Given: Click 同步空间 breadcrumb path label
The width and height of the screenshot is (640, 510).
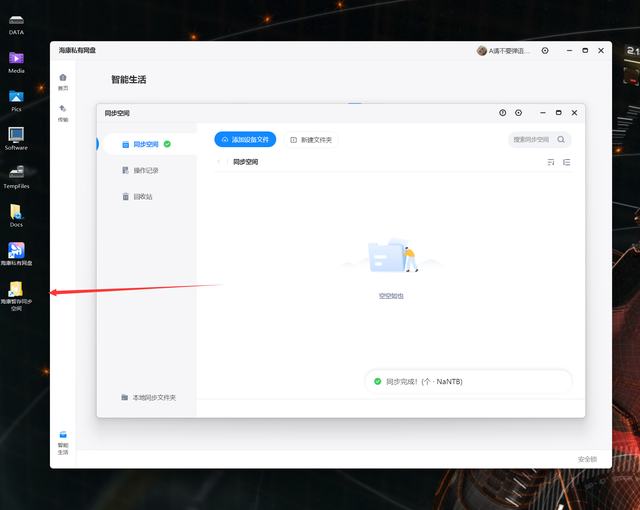Looking at the screenshot, I should [x=245, y=162].
